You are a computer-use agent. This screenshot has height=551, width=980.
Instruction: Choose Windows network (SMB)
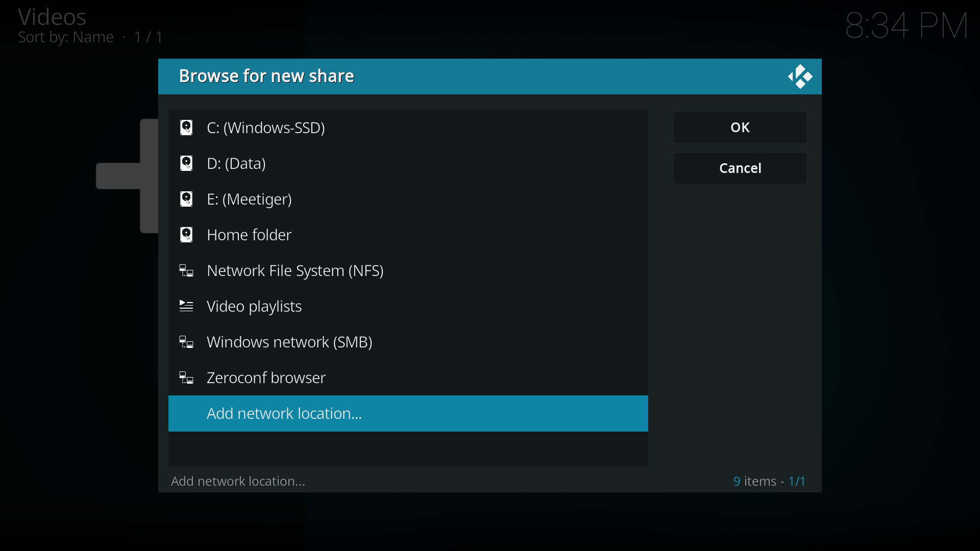289,342
